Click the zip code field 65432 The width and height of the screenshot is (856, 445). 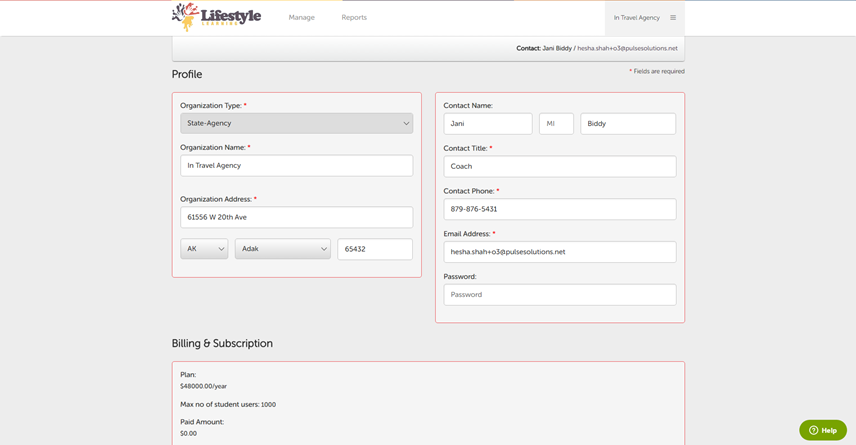tap(375, 249)
